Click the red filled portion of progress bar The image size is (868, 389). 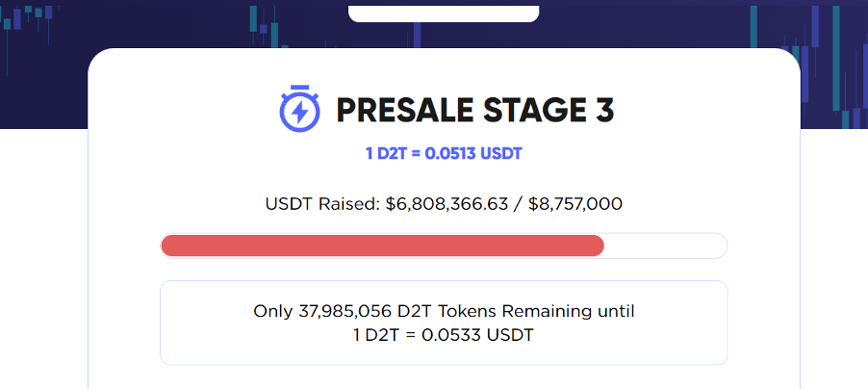[383, 246]
